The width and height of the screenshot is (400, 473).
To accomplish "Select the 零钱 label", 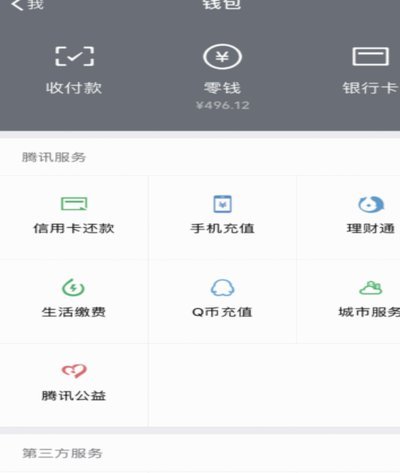I will coord(222,88).
